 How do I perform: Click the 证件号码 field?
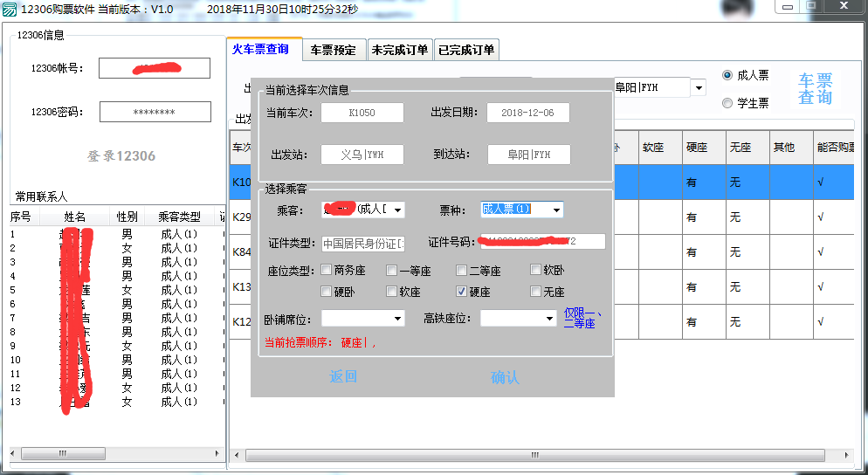[x=543, y=241]
